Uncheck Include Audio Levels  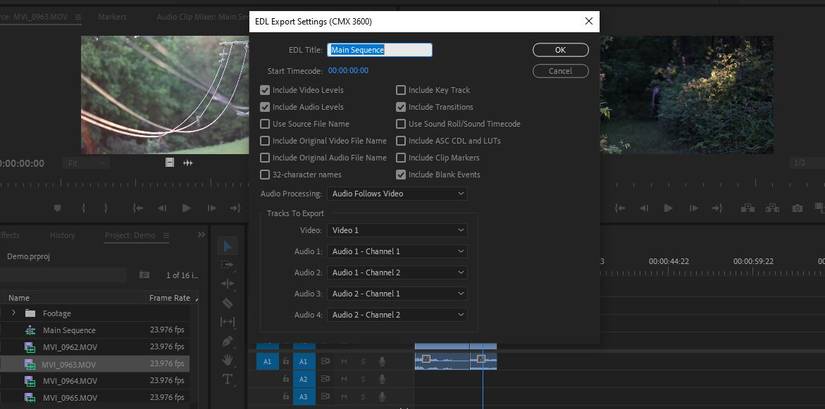[265, 107]
